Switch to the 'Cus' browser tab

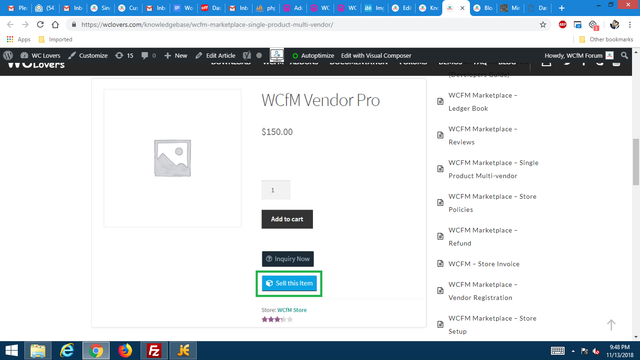128,8
